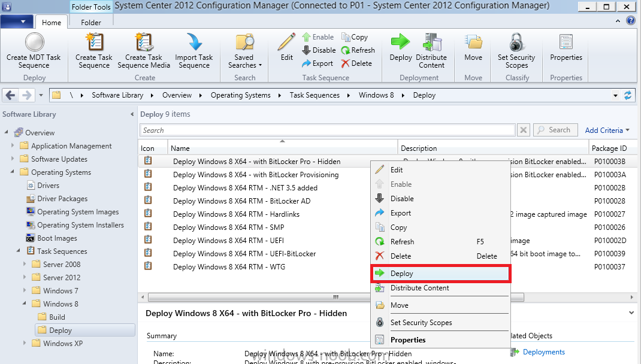Click Delete in the ribbon
Viewport: 641px width, 364px height.
356,63
